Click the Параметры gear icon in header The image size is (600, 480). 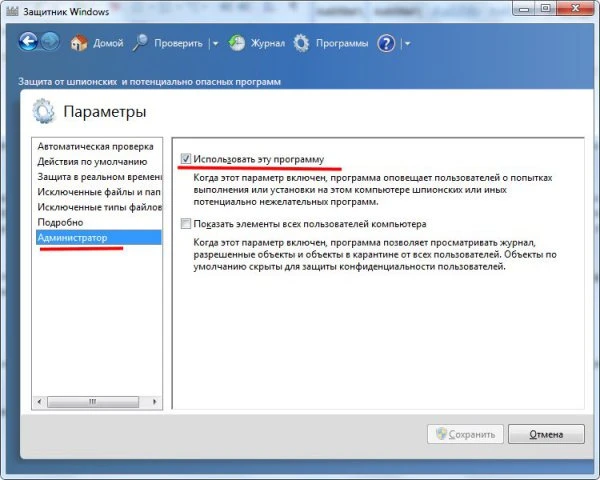pos(45,110)
